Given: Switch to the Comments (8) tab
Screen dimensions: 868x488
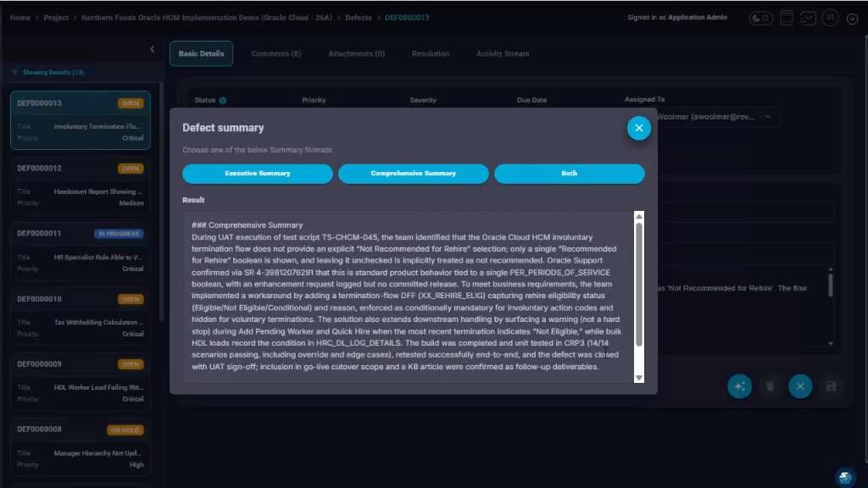Looking at the screenshot, I should click(x=275, y=53).
